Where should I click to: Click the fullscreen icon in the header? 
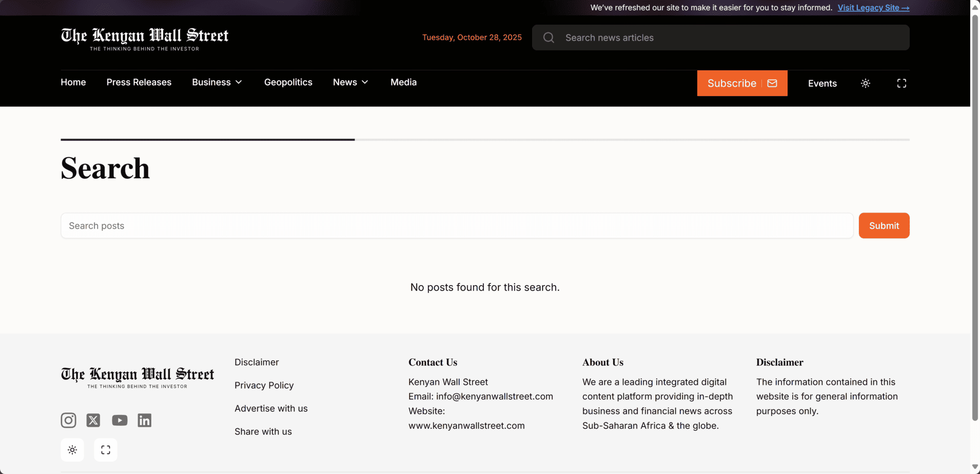tap(901, 83)
